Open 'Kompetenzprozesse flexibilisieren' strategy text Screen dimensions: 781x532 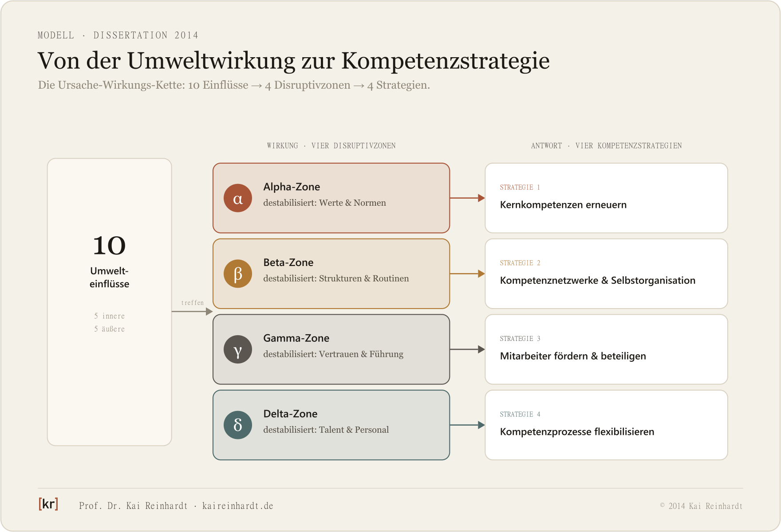point(577,432)
